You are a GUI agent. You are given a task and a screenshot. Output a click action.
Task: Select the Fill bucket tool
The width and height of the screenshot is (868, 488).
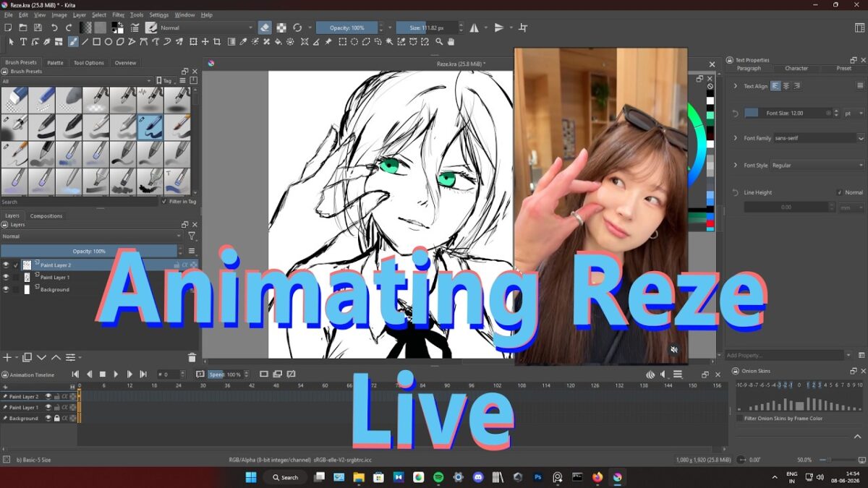pyautogui.click(x=278, y=42)
